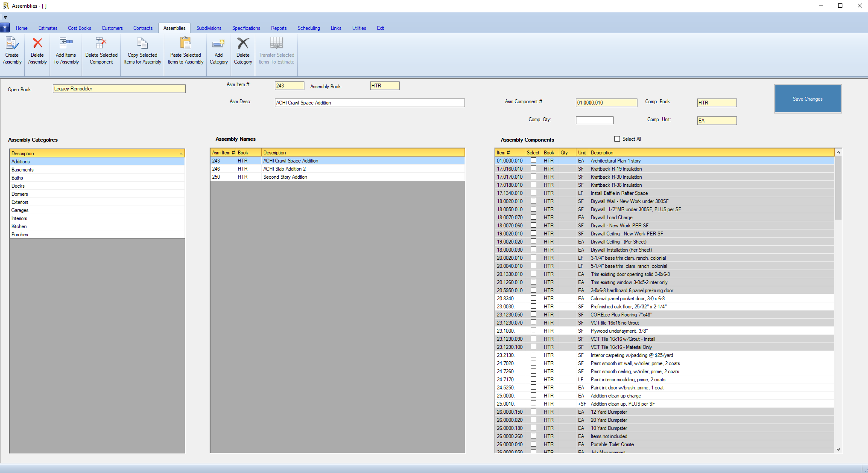Image resolution: width=868 pixels, height=473 pixels.
Task: Open the Subdivisions tab
Action: coord(209,28)
